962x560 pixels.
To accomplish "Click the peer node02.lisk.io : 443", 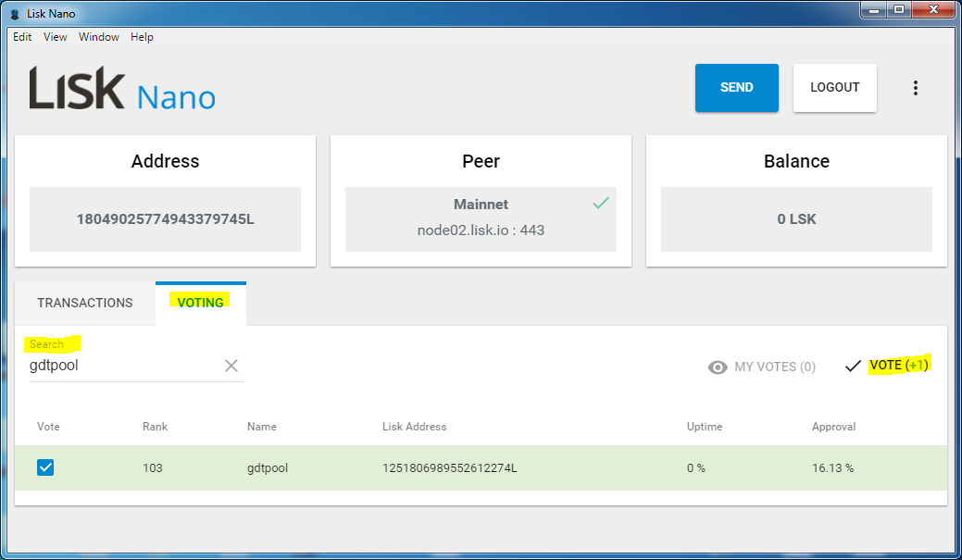I will (x=481, y=230).
